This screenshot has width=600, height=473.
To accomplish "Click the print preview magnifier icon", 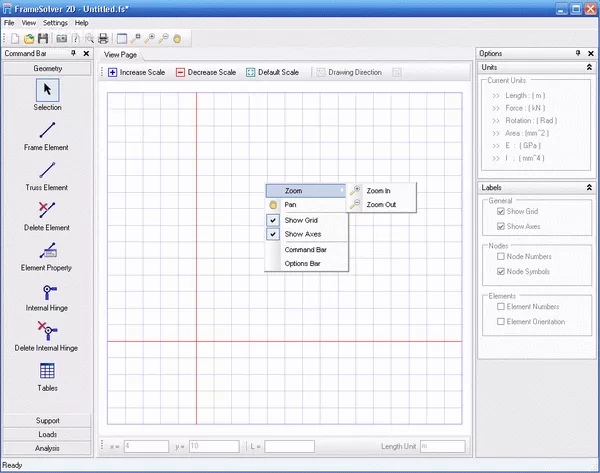I will [90, 39].
